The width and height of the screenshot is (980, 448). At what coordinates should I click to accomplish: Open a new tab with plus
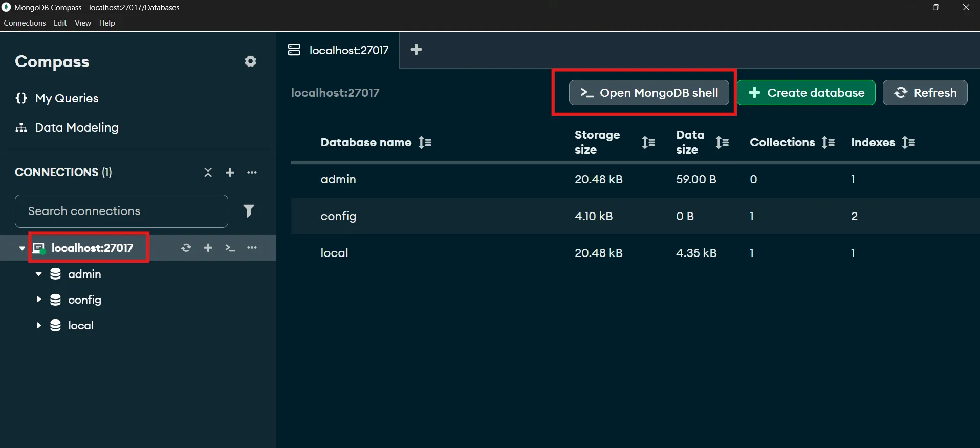(417, 50)
